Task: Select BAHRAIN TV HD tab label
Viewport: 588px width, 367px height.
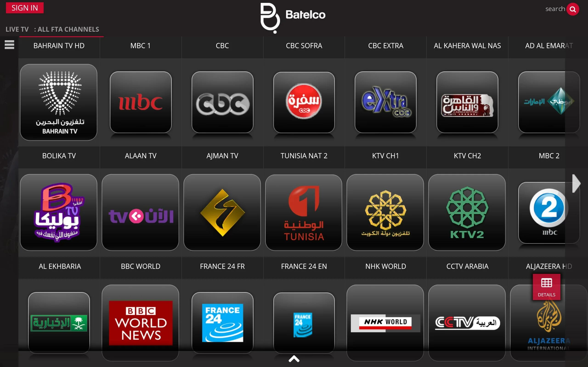Action: 58,46
